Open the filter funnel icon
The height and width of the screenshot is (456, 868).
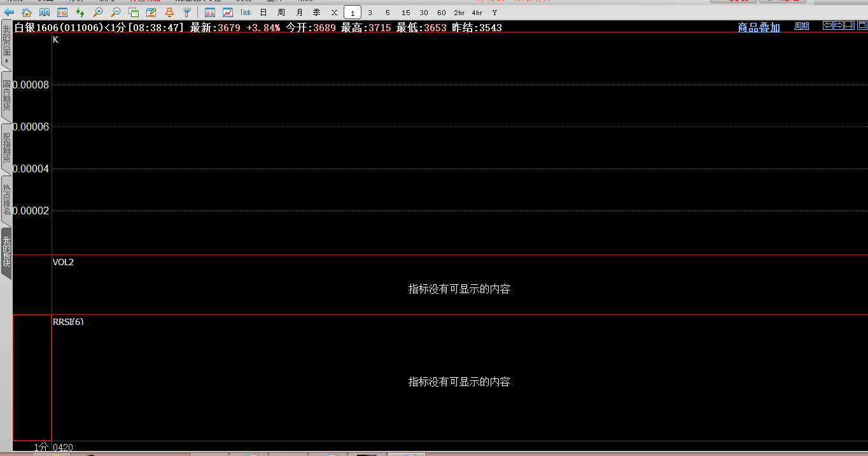coord(186,13)
